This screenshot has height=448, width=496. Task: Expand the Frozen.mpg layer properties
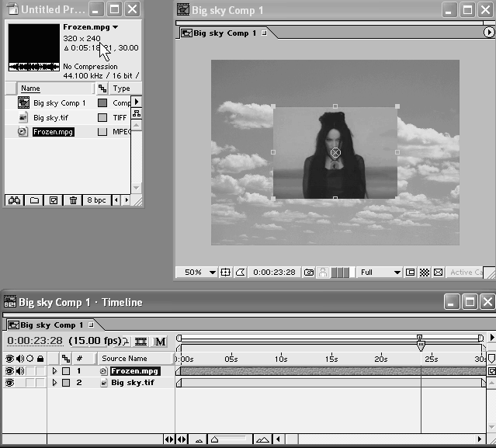[x=54, y=371]
